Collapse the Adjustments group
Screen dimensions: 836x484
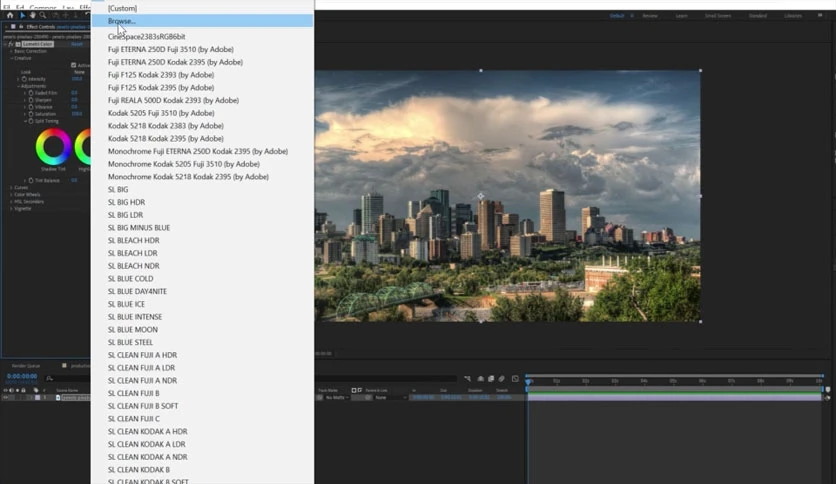click(18, 86)
